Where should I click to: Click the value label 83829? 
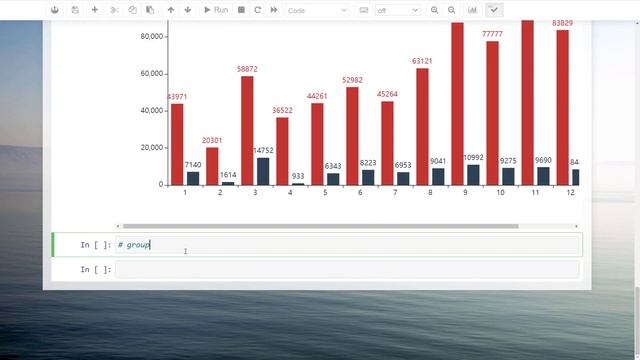(x=562, y=23)
